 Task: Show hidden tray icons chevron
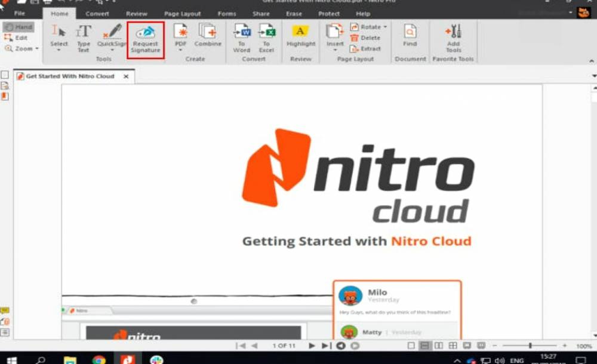(457, 360)
